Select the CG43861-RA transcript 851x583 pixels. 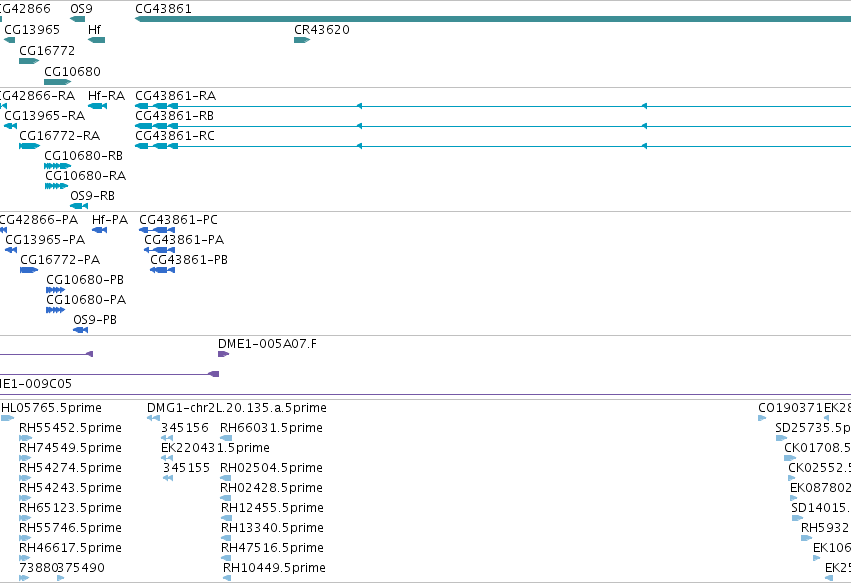(493, 106)
